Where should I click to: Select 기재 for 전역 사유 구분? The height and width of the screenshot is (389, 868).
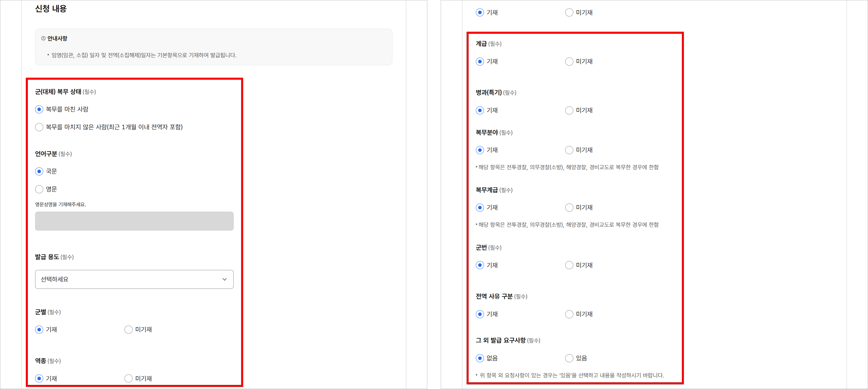click(480, 314)
